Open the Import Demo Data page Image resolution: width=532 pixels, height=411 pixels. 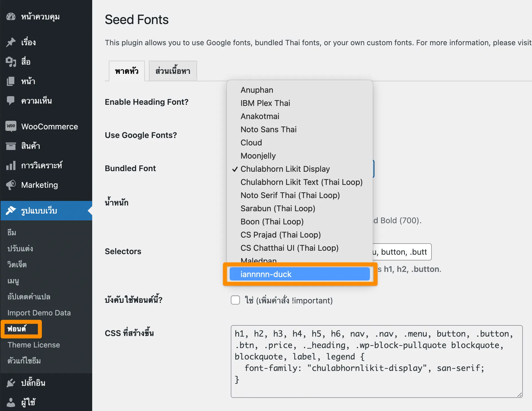tap(39, 313)
